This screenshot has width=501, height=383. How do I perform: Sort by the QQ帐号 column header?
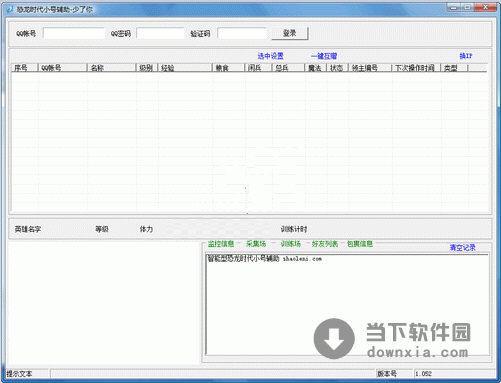tap(63, 68)
